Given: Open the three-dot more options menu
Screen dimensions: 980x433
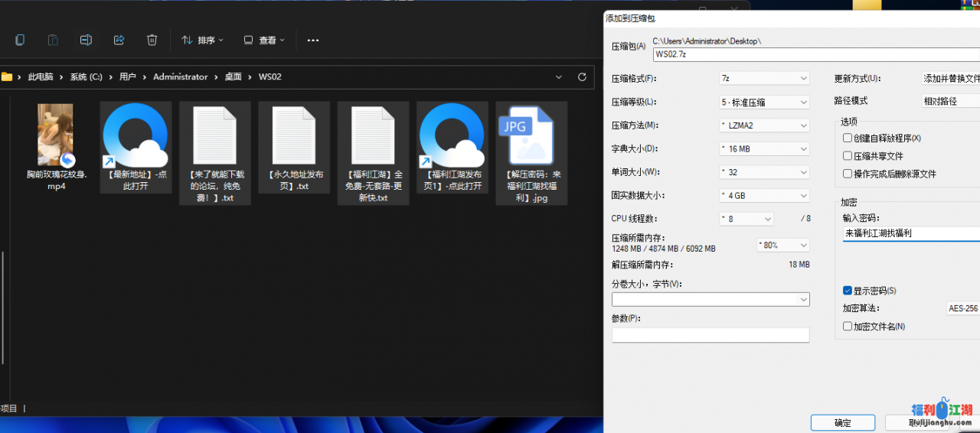Looking at the screenshot, I should point(312,40).
